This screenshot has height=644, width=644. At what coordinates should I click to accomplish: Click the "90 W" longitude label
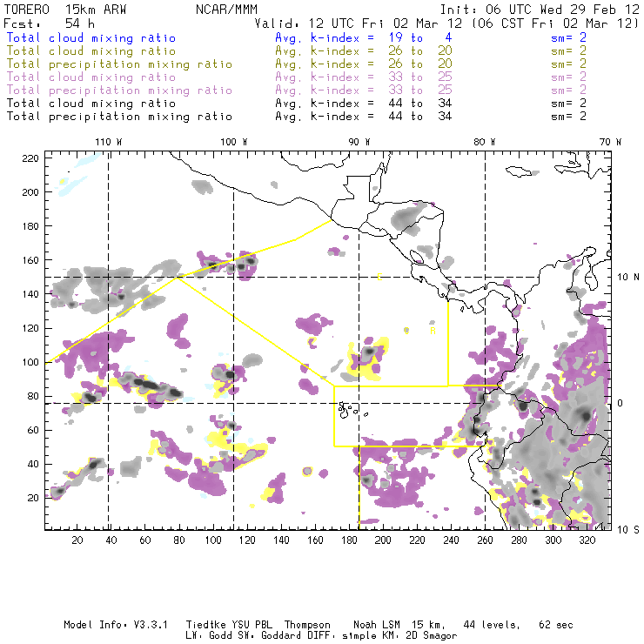tap(359, 142)
